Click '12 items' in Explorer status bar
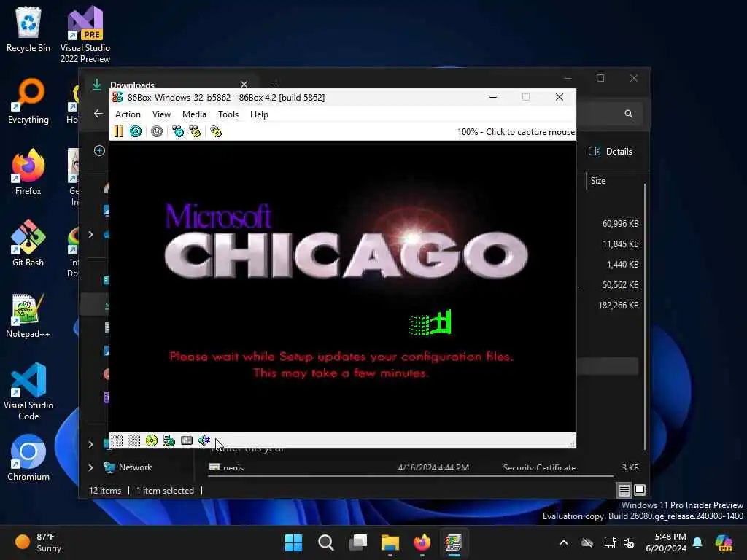The image size is (747, 560). coord(105,491)
